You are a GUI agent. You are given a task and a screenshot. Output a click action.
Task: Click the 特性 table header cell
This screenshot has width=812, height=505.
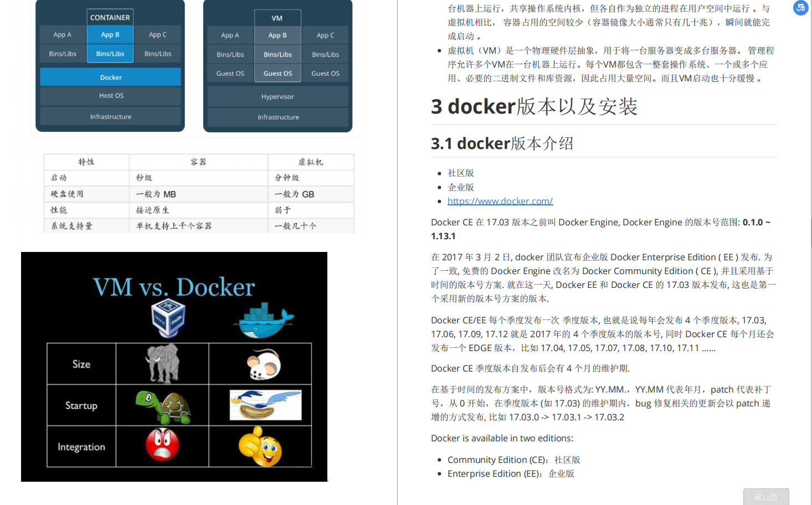coord(86,162)
